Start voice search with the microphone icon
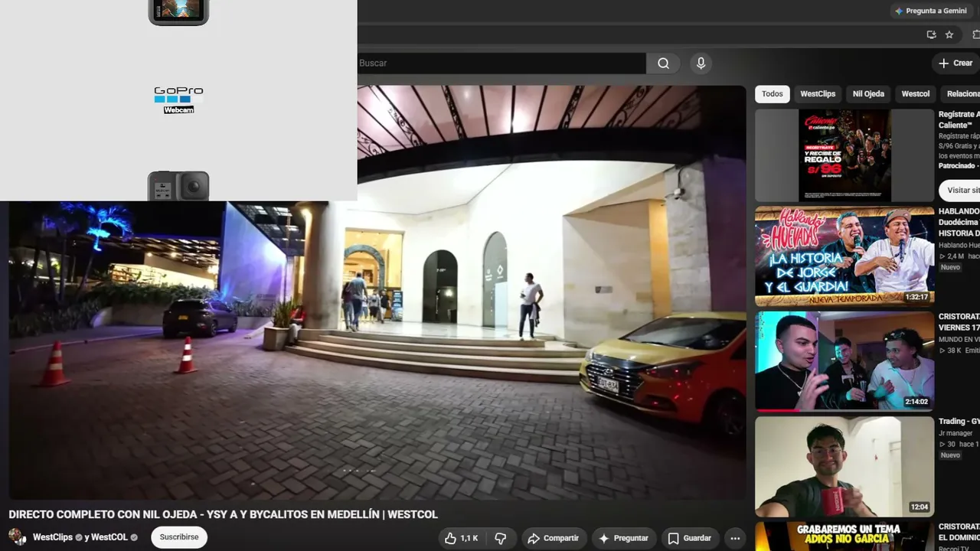 701,64
